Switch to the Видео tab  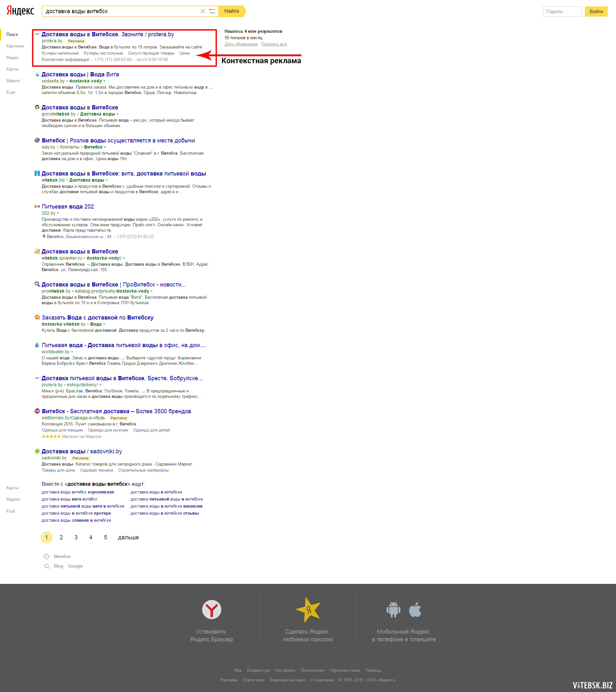click(x=13, y=57)
